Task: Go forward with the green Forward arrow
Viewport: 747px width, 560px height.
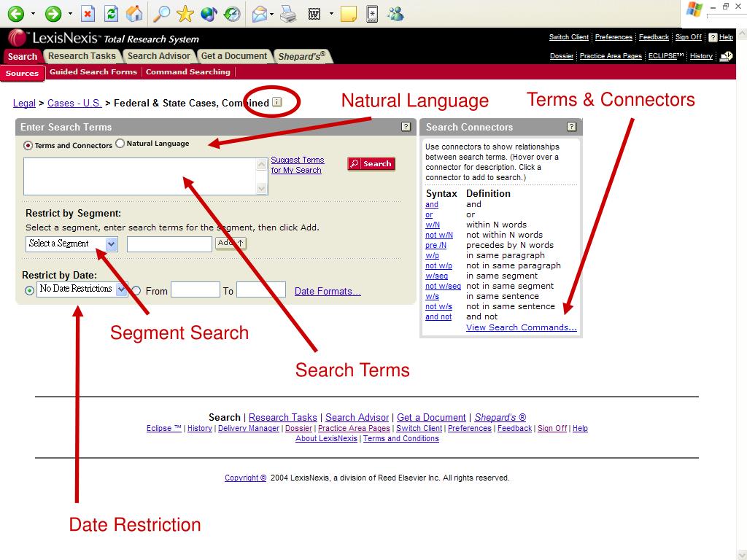Action: coord(53,13)
